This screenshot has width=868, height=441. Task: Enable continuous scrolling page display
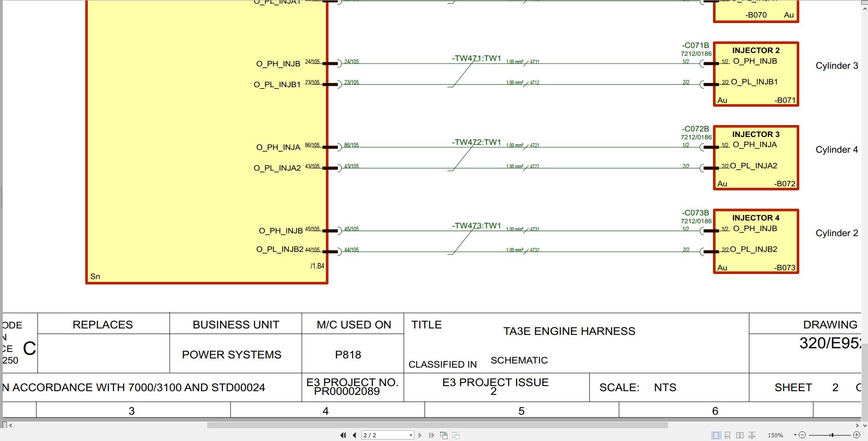[728, 435]
